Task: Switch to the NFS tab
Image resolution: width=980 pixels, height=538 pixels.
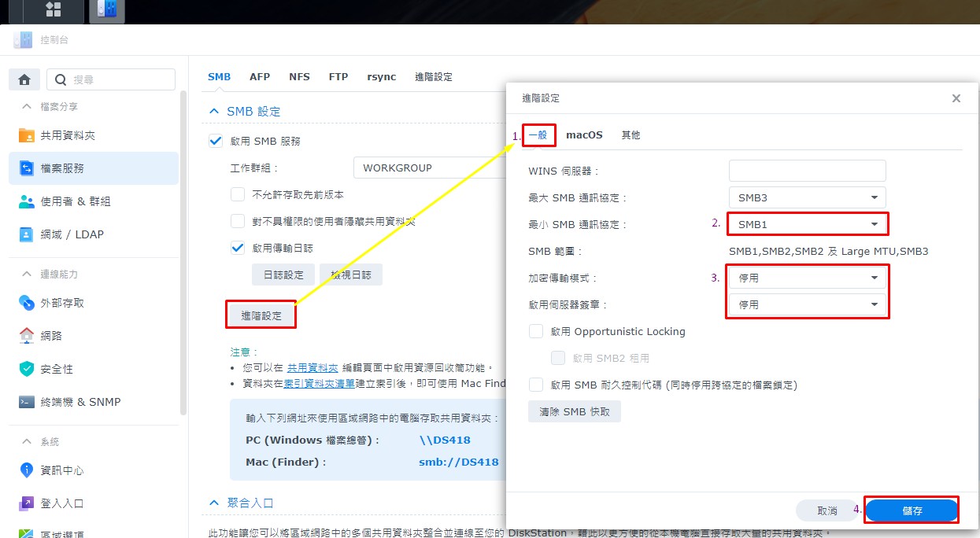Action: pos(299,77)
